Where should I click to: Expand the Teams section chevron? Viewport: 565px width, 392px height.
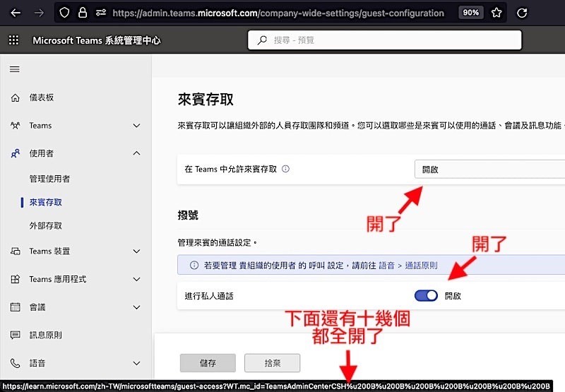[x=136, y=126]
